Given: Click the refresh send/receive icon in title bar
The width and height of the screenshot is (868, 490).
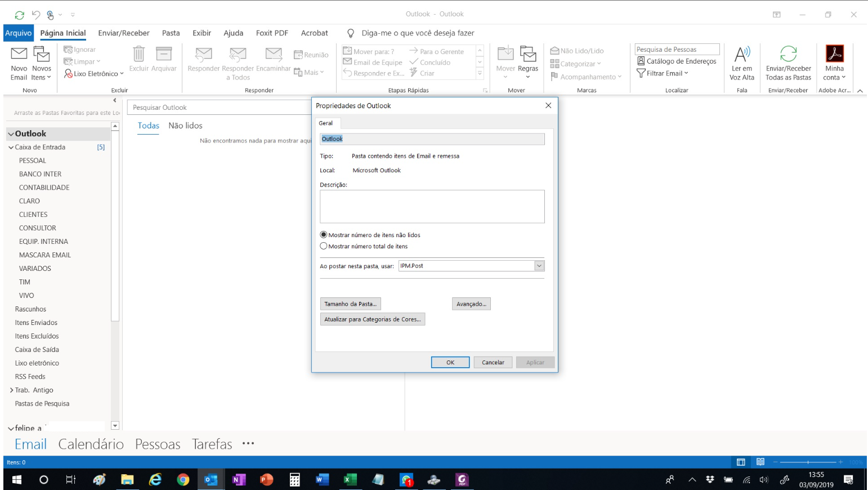Looking at the screenshot, I should pyautogui.click(x=20, y=15).
